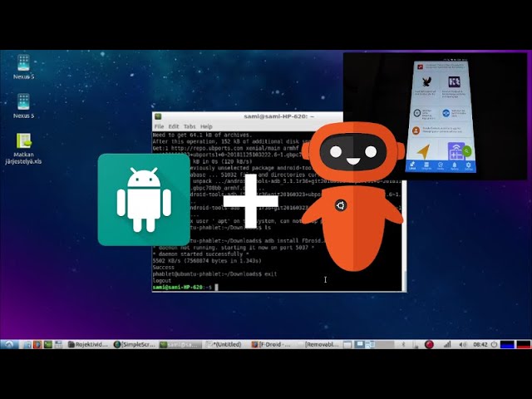Click the blue CPU monitor applet
Screen dimensions: 532x399
coord(507,345)
